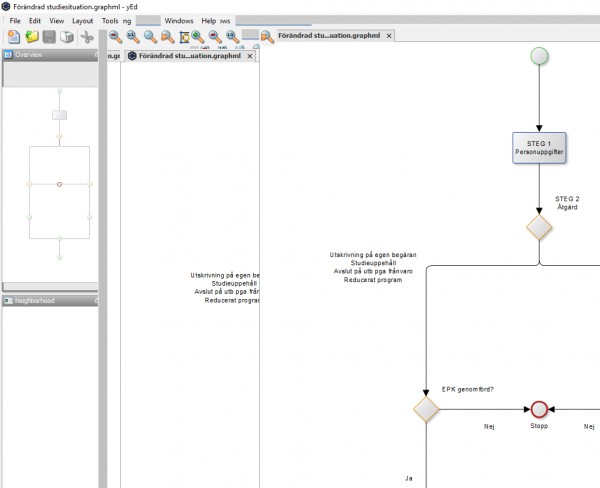Click the 'Ja' edge label
This screenshot has width=600, height=488.
[x=409, y=478]
